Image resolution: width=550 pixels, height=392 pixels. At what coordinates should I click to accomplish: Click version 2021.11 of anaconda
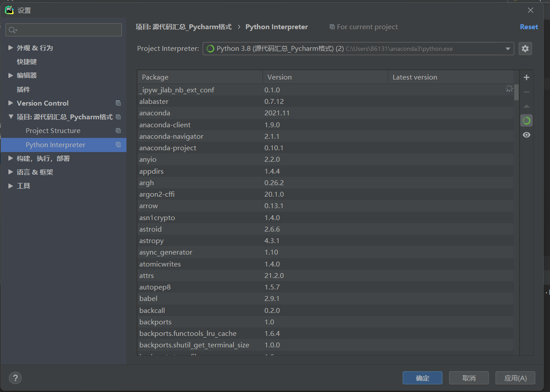pos(277,113)
